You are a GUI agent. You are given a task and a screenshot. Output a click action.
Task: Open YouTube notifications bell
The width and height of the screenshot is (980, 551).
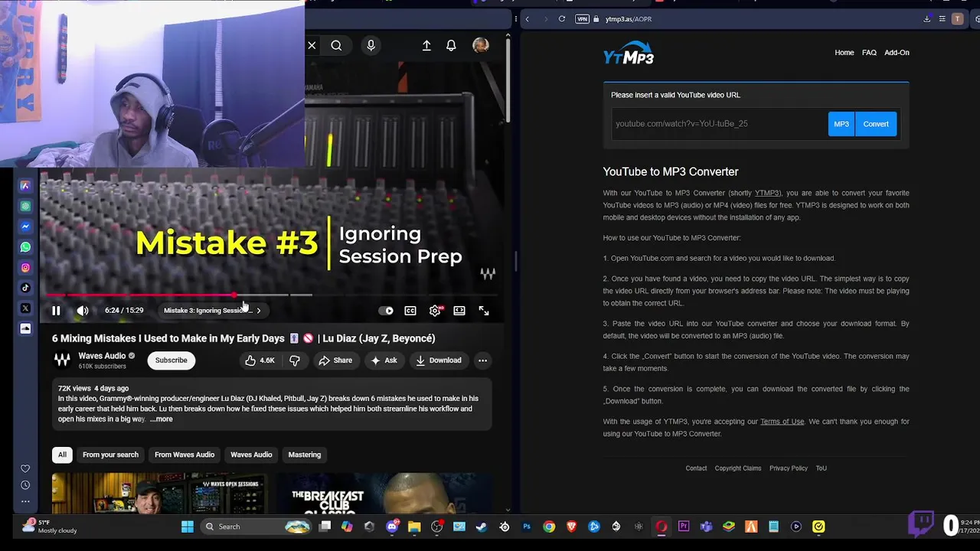451,46
